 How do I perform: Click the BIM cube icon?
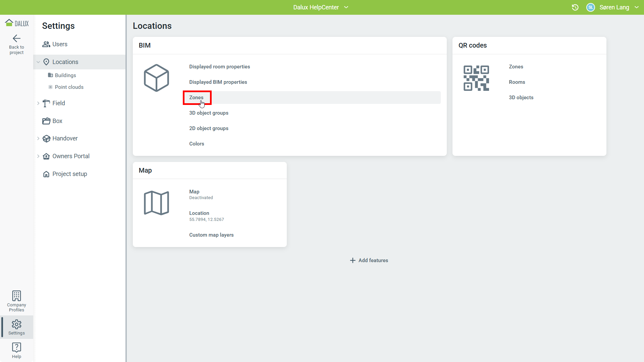pyautogui.click(x=156, y=78)
